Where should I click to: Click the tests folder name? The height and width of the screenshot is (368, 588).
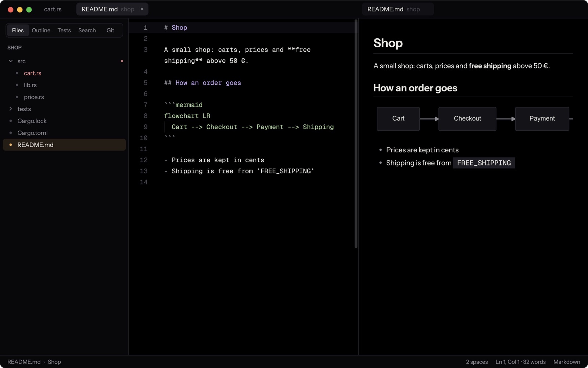click(x=24, y=109)
